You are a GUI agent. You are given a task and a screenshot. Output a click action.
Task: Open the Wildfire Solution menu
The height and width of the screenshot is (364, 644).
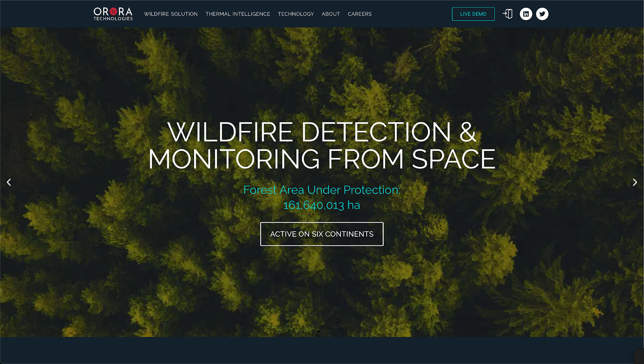tap(171, 14)
